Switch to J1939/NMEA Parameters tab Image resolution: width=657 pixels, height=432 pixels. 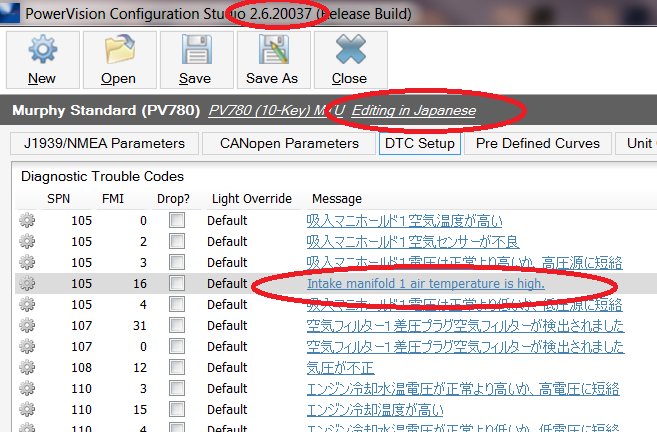click(104, 143)
